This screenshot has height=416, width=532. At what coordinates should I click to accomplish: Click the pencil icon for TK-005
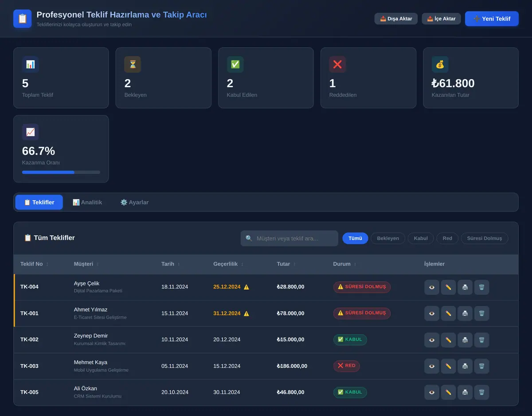[448, 392]
